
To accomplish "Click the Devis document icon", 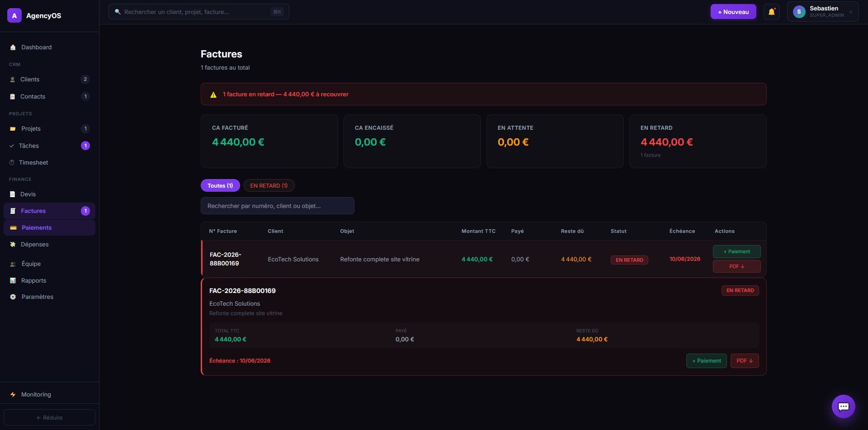I will 13,194.
